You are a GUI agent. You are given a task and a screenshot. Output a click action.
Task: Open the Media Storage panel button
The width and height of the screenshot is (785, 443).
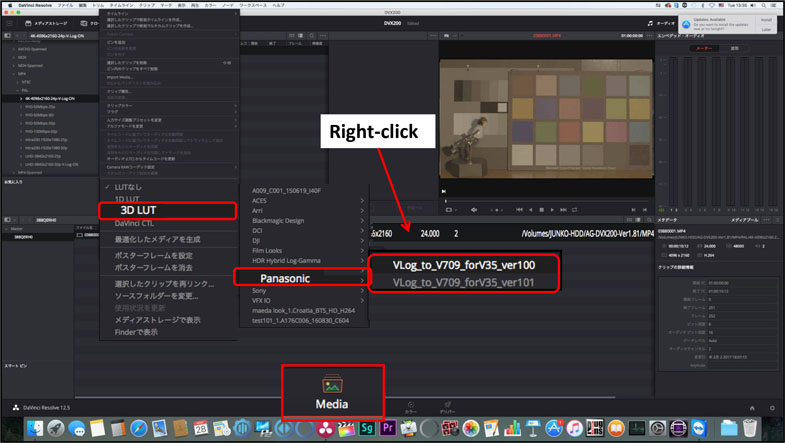46,24
